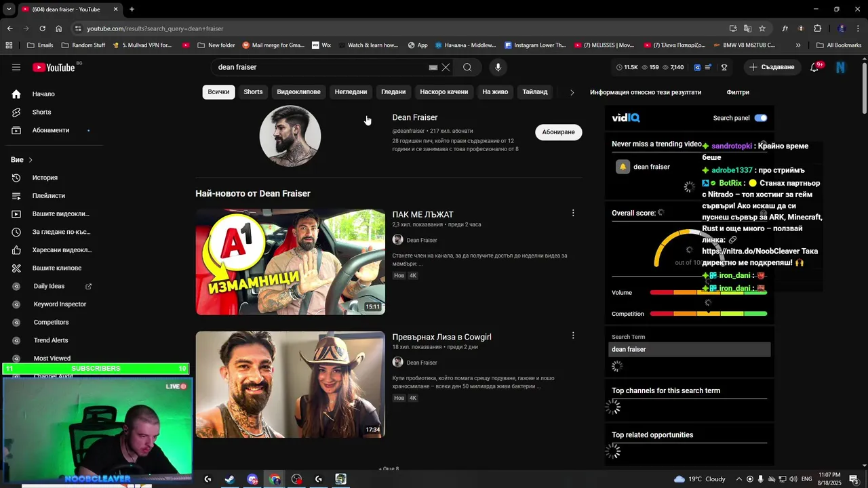Select the Негледани filter chip

click(351, 92)
